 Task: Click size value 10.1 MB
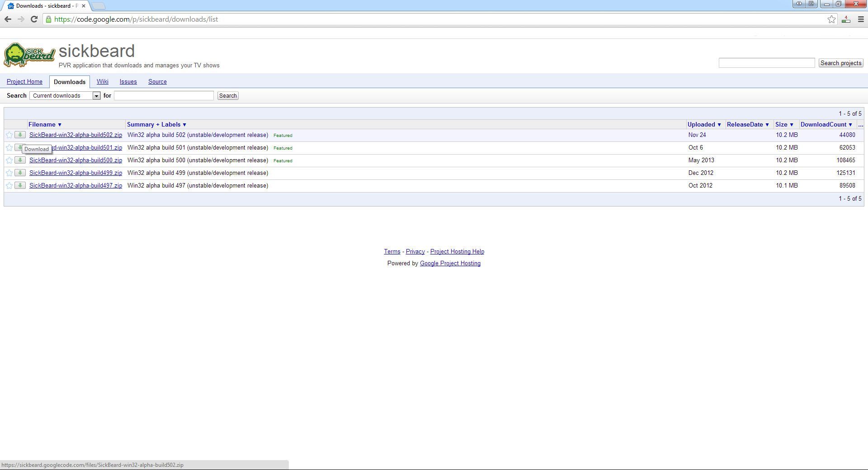tap(787, 186)
